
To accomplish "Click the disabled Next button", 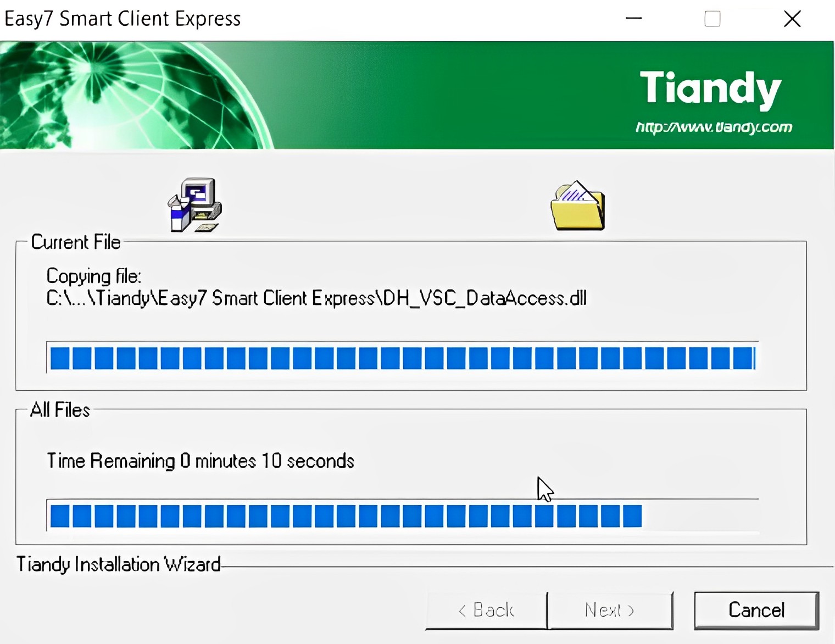I will tap(610, 610).
